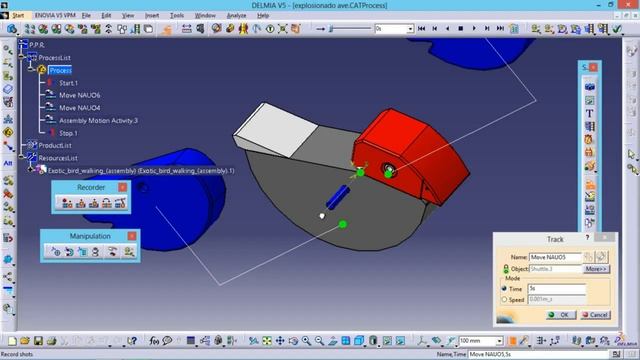Click the More>> button
Screen dimensions: 640x360
point(596,269)
